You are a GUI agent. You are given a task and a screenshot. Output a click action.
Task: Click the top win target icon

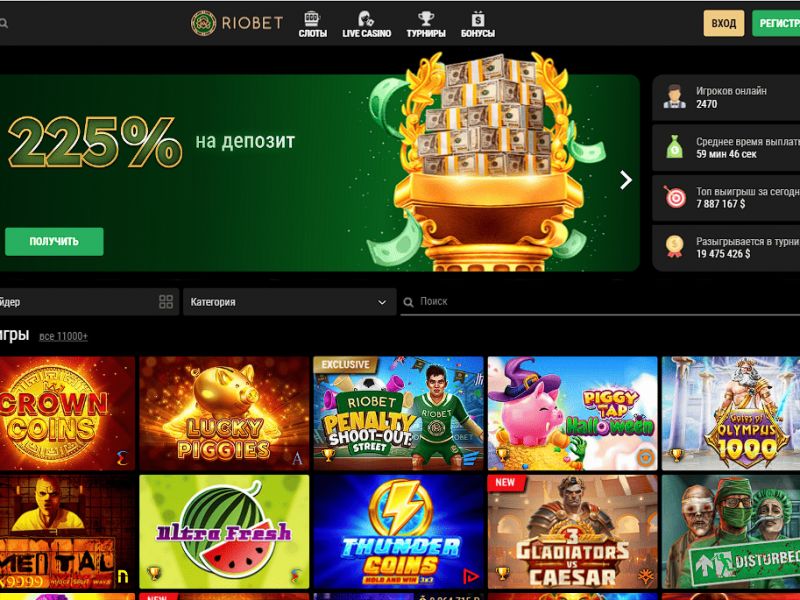coord(674,197)
